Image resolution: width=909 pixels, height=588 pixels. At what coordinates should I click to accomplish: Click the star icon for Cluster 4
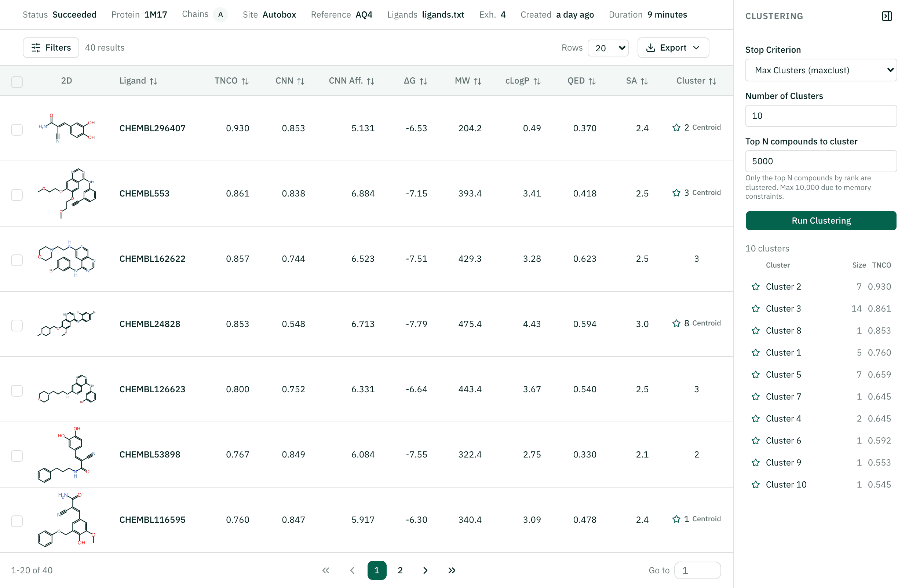[x=755, y=419]
